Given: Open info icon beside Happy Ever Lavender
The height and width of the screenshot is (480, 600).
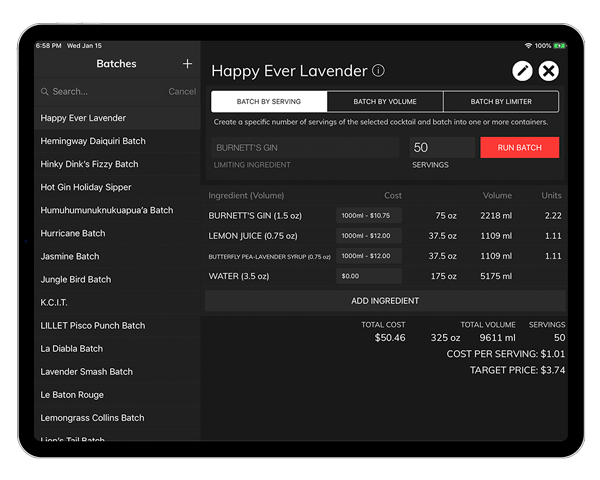Looking at the screenshot, I should click(x=378, y=71).
